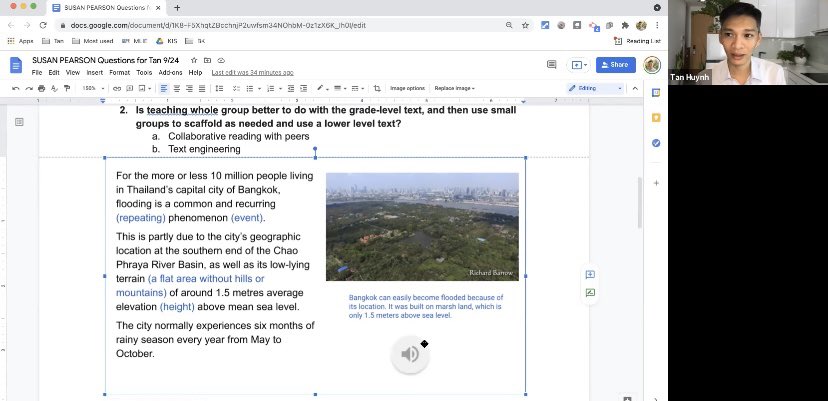The image size is (828, 401).
Task: Open Google Keep in side panel
Action: [656, 118]
